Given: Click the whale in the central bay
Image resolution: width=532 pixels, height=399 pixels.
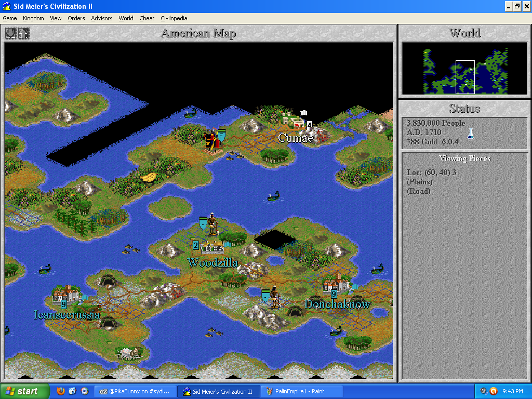Looking at the screenshot, I should pos(273,196).
